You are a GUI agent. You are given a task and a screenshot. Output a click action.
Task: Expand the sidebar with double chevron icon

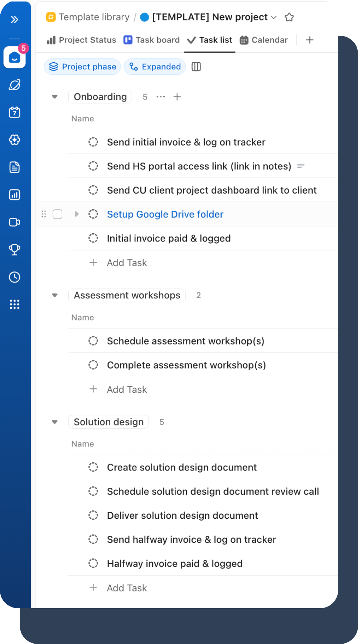(x=14, y=19)
